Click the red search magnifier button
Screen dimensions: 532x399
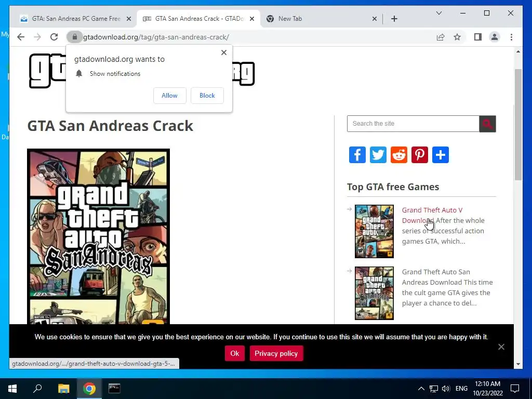click(x=487, y=124)
